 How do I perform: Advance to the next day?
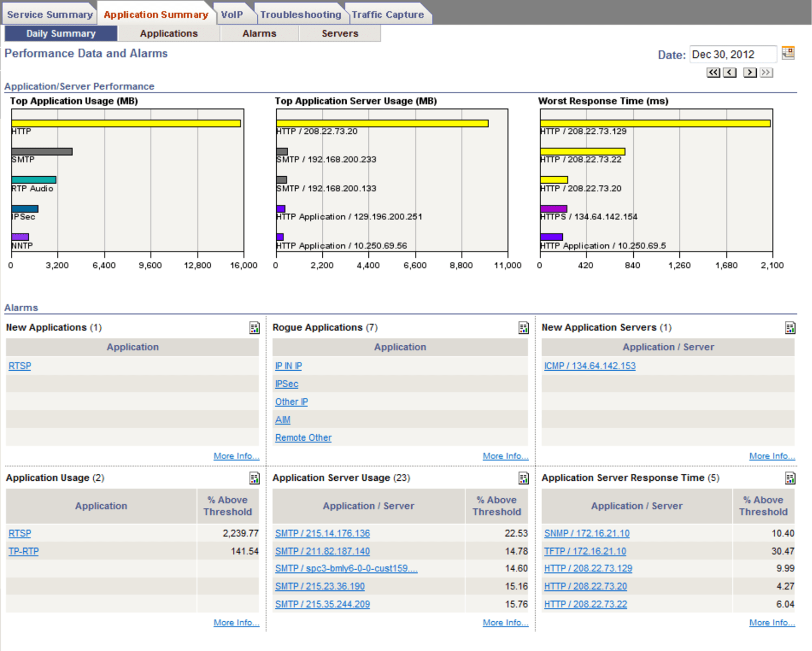(750, 72)
